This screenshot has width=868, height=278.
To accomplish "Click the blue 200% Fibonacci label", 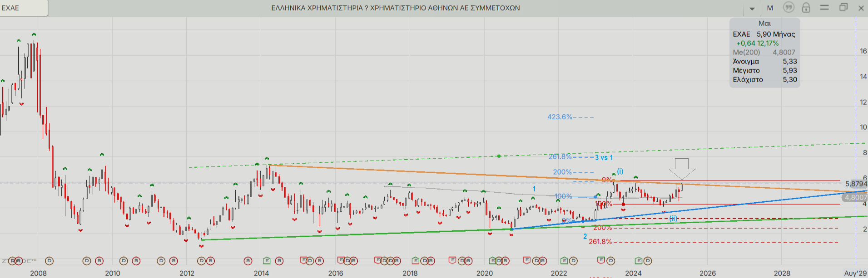I will (562, 172).
